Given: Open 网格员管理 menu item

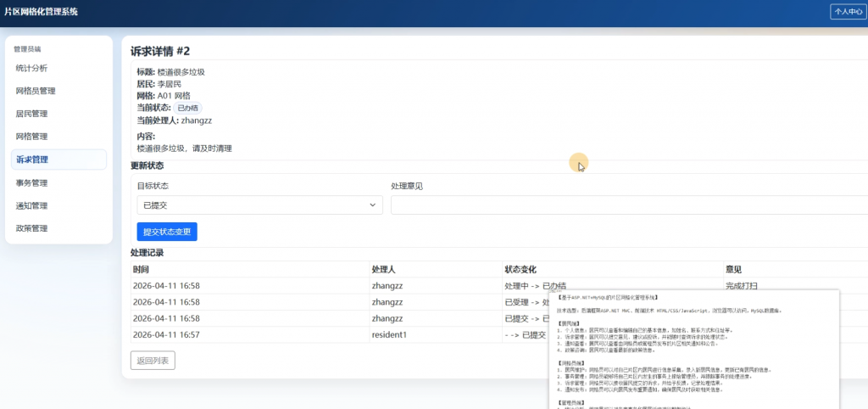Looking at the screenshot, I should pyautogui.click(x=58, y=91).
